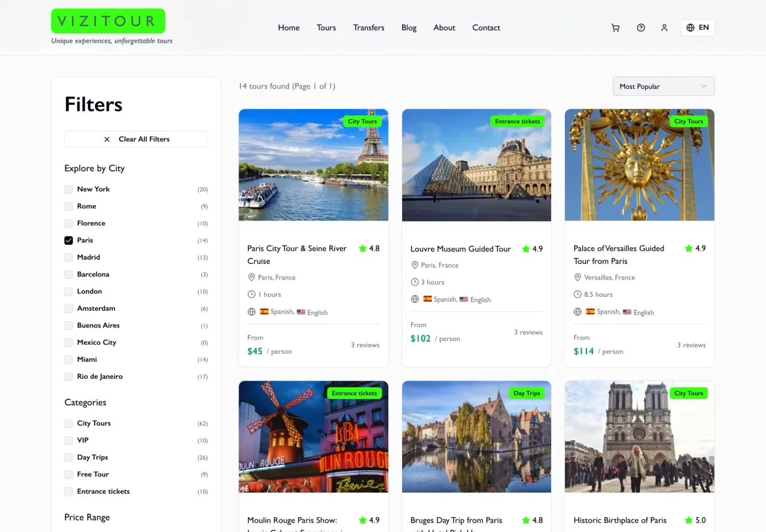Click the star rating on Louvre Museum card
The width and height of the screenshot is (766, 532).
coord(532,249)
